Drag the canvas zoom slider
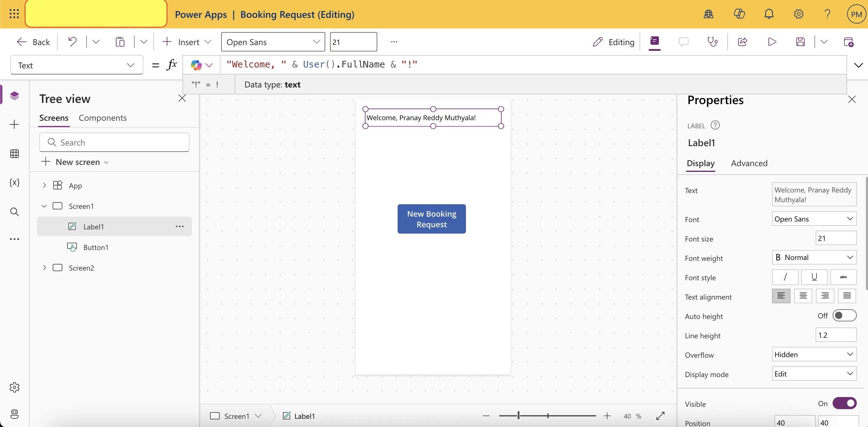 519,416
